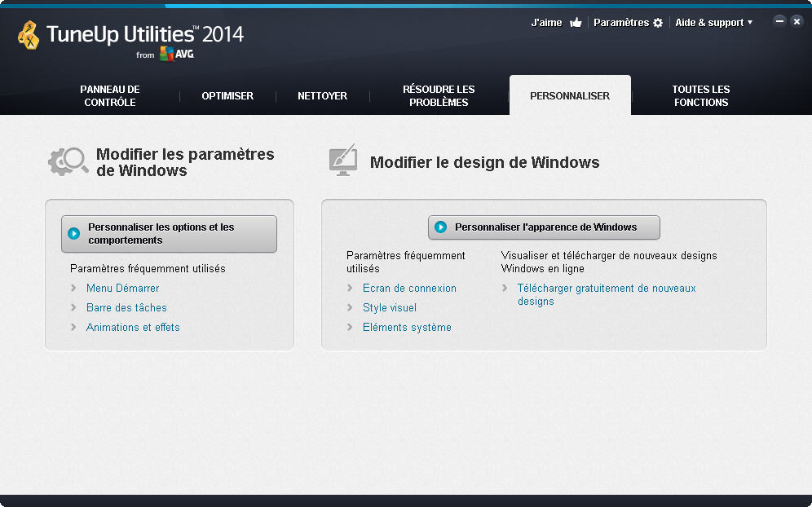
Task: Open the Ecran de connexion link
Action: point(409,288)
